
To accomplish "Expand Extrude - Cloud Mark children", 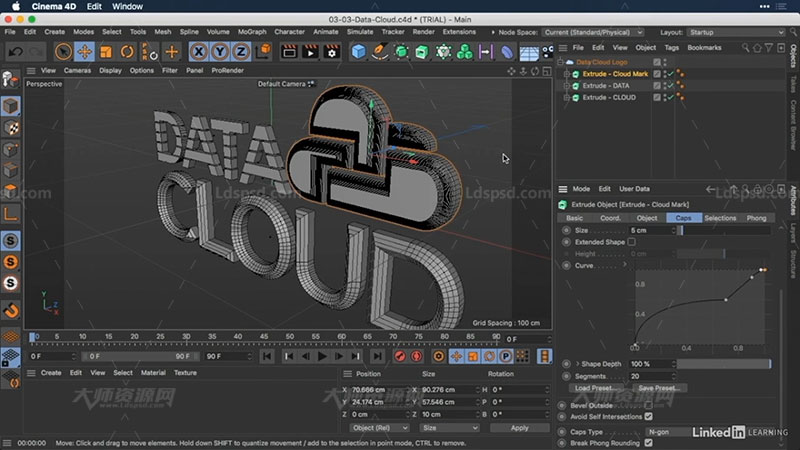I will tap(566, 74).
